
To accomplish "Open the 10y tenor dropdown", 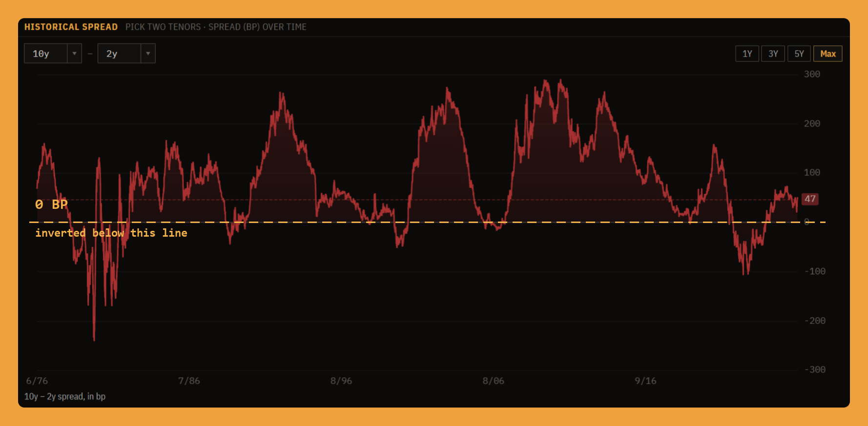I will (53, 54).
